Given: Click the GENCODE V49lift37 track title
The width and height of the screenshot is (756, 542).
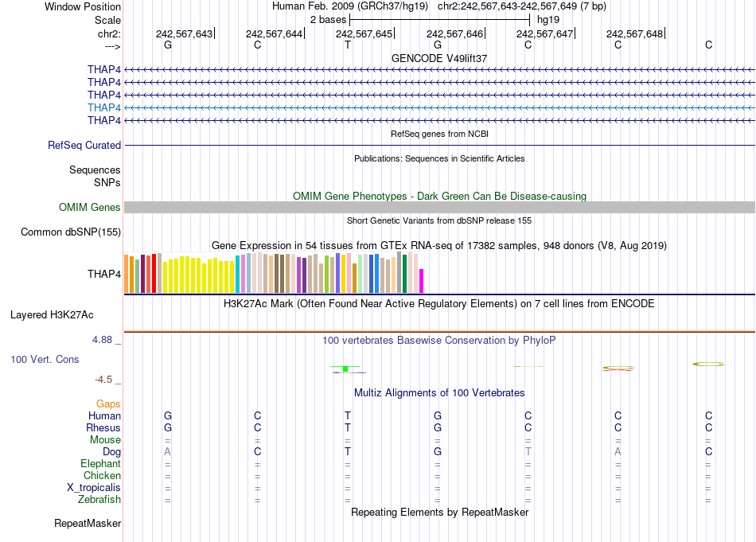Looking at the screenshot, I should (x=439, y=58).
